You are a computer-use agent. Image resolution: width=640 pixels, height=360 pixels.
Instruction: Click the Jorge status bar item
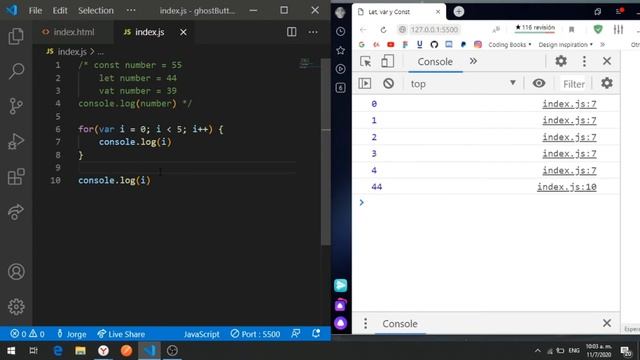point(71,334)
